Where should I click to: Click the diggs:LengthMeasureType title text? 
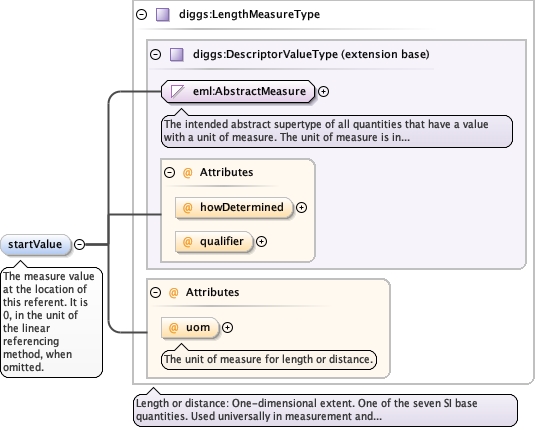(250, 14)
